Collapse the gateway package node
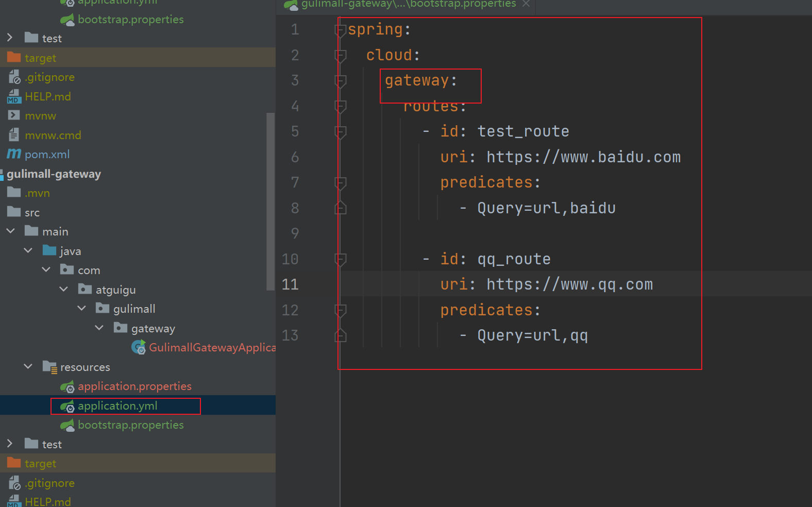This screenshot has height=507, width=812. 99,328
